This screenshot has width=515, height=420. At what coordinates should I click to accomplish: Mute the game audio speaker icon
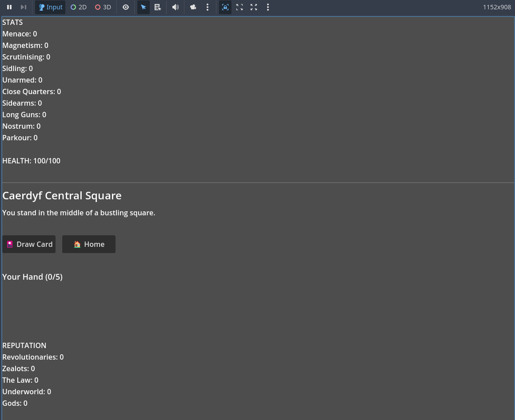pos(176,7)
